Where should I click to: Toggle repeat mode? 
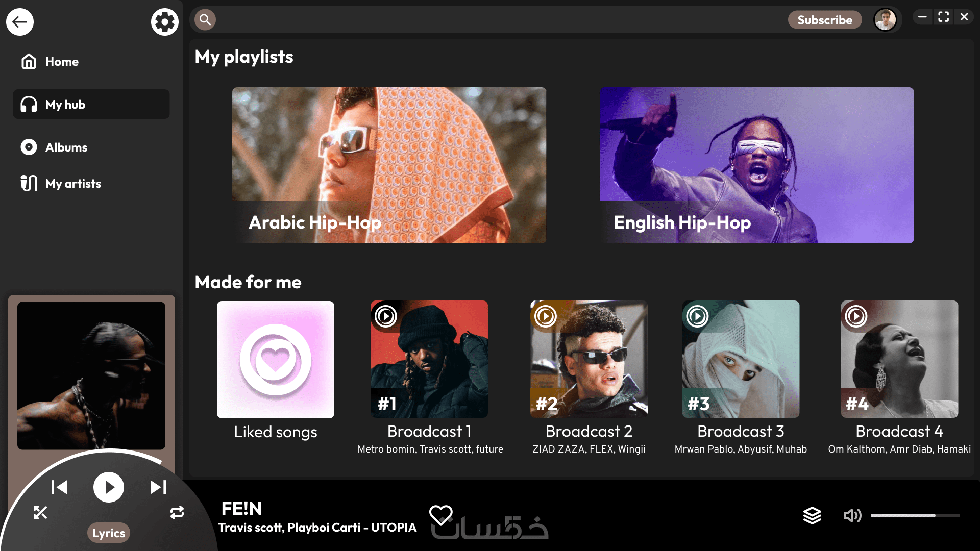coord(177,513)
